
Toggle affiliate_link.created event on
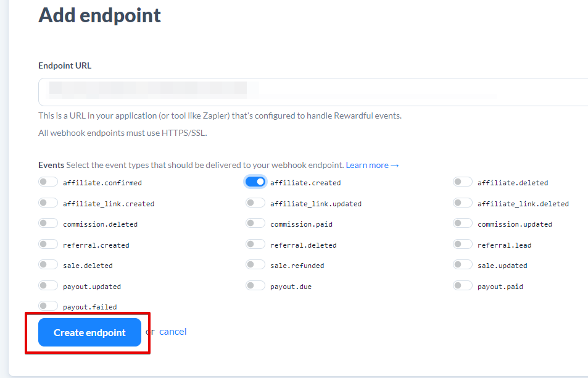point(48,203)
